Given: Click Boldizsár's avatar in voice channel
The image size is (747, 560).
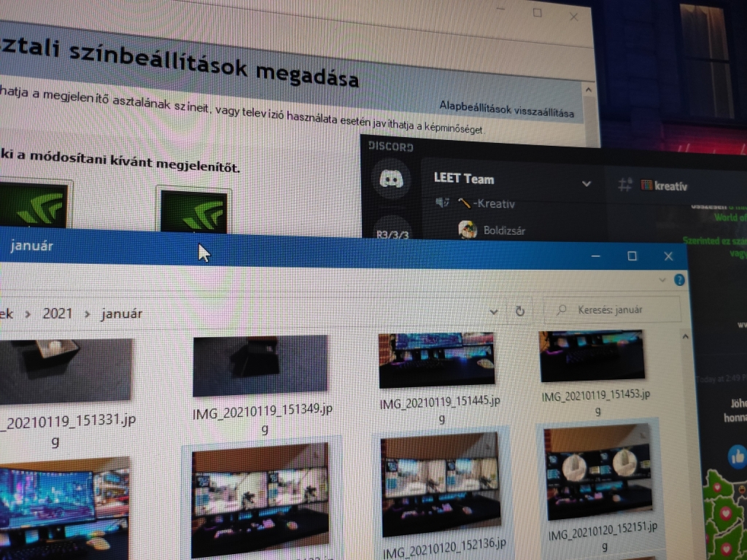Looking at the screenshot, I should tap(468, 230).
